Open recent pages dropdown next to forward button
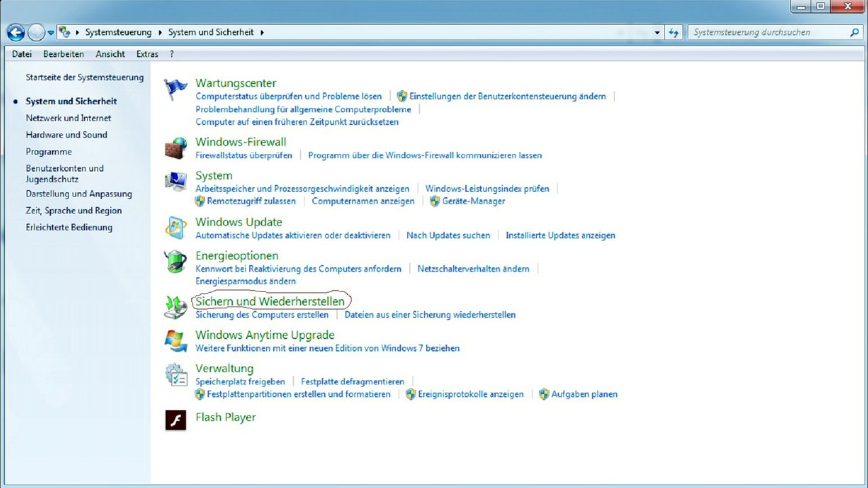 tap(51, 33)
